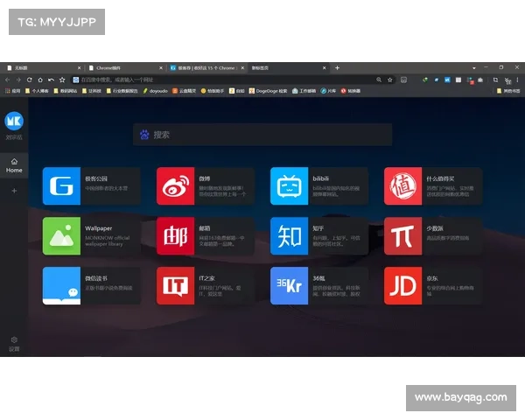The width and height of the screenshot is (525, 420).
Task: Open the Weibo site card
Action: tap(206, 185)
